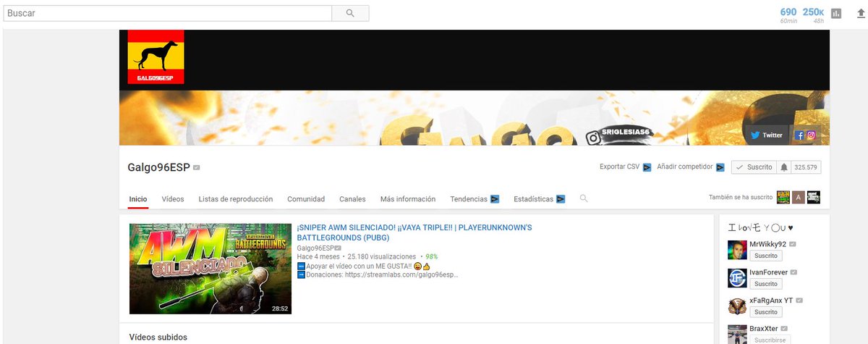Click the 25.180 visualizaciones text
Screen dimensions: 868x344
pos(382,256)
